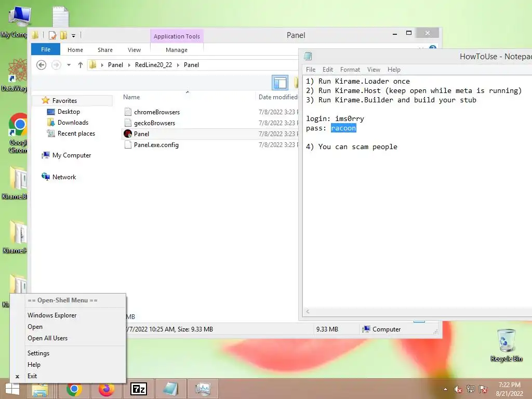This screenshot has height=399, width=532.
Task: Select Favorites in navigation pane
Action: 64,100
